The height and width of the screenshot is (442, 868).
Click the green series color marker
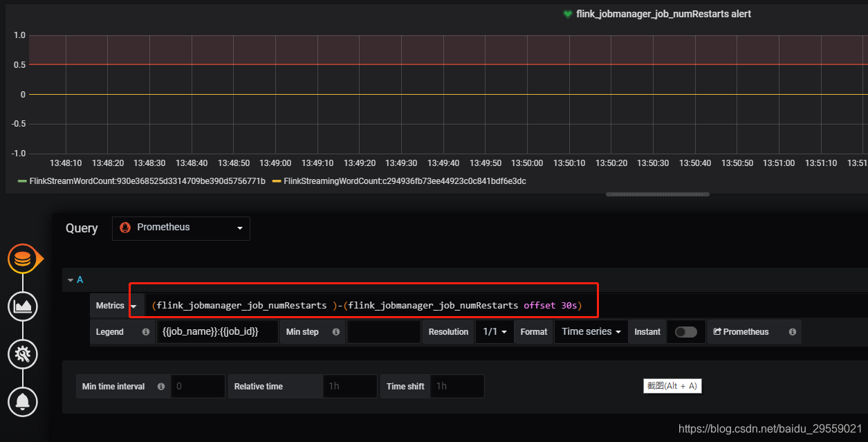(21, 181)
